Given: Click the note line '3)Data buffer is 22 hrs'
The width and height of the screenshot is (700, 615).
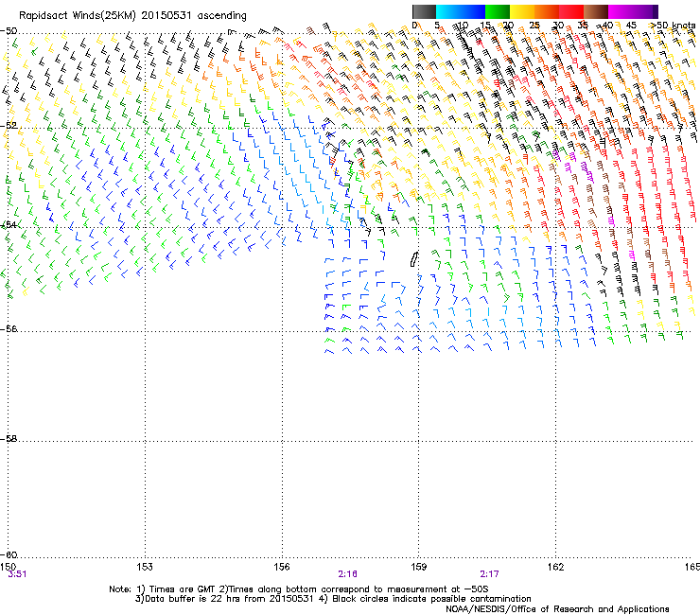Looking at the screenshot, I should 333,599.
